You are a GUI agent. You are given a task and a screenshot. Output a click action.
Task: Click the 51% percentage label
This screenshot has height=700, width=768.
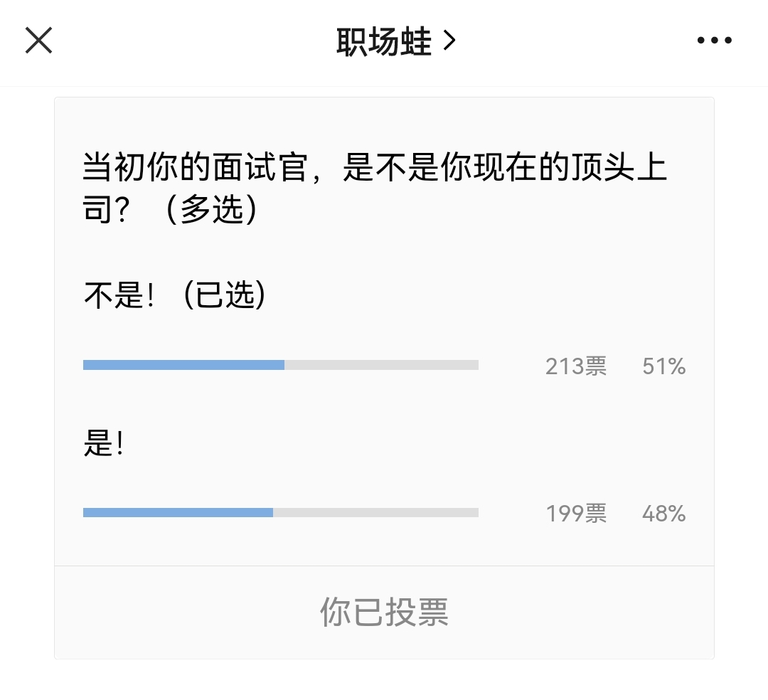[663, 366]
